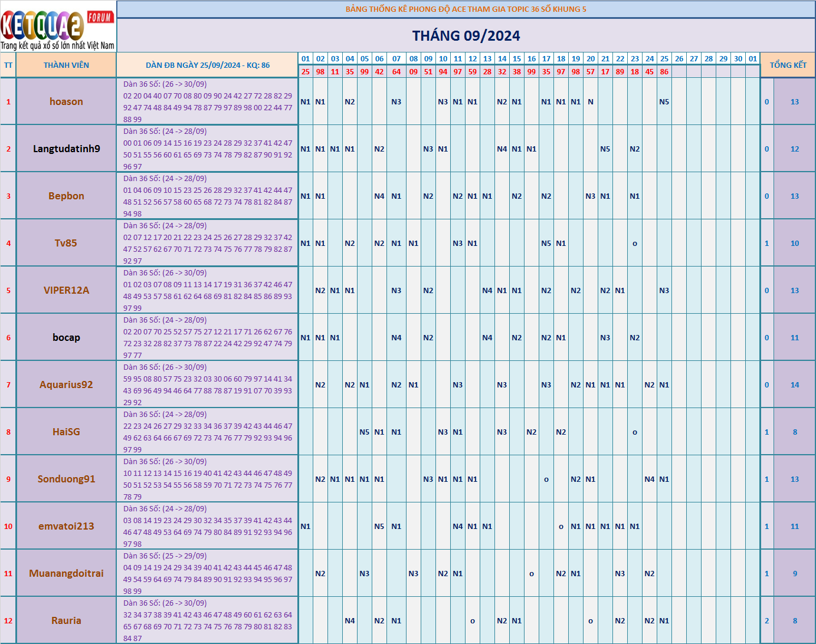Click the N5 cell in Tv85's row
This screenshot has width=816, height=644.
coord(546,243)
